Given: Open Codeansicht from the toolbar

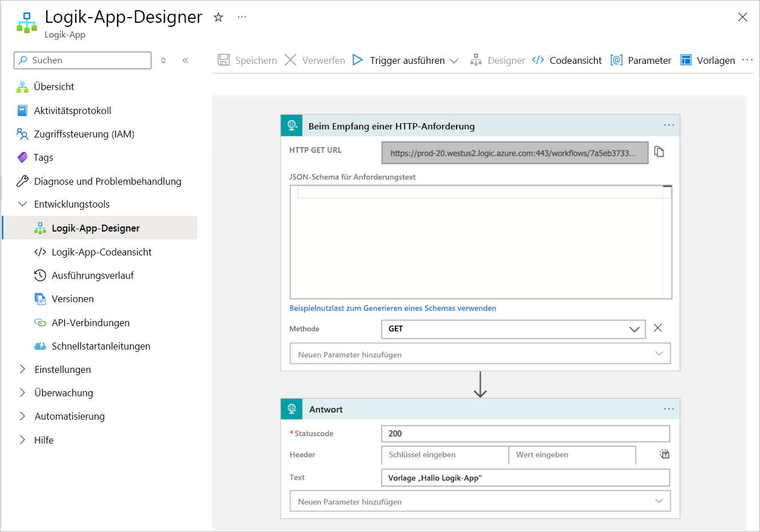Looking at the screenshot, I should click(x=567, y=60).
